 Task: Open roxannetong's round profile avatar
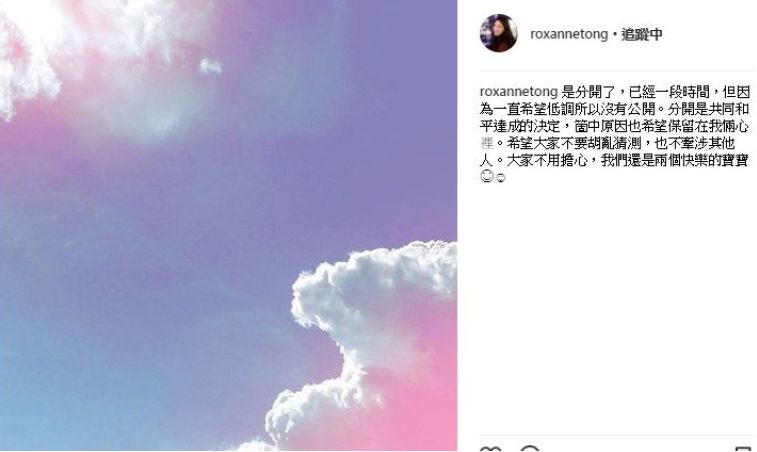pos(498,33)
